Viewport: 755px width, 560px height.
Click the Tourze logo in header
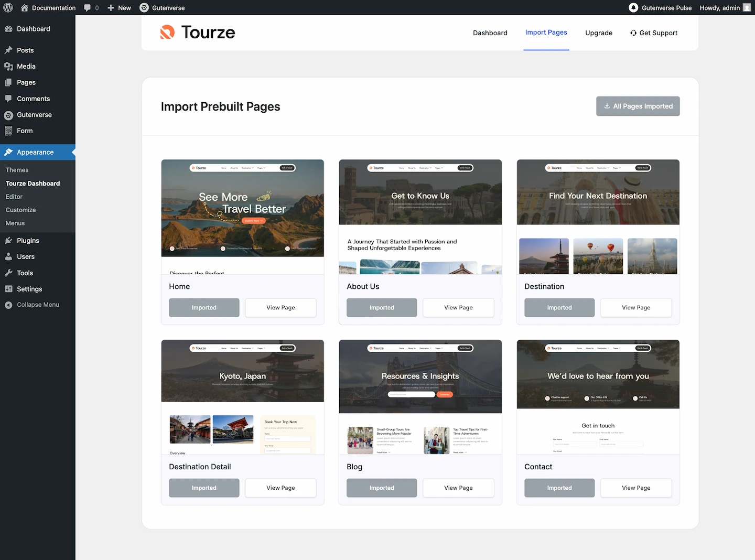coord(198,33)
